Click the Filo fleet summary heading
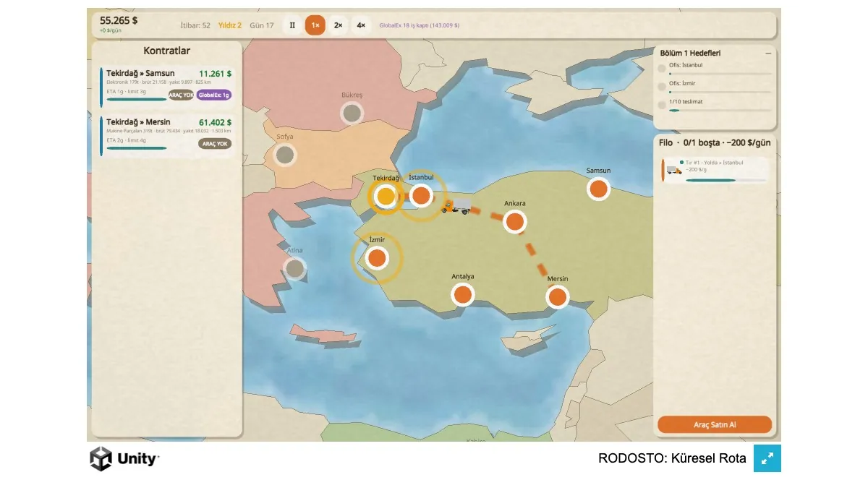This screenshot has width=868, height=480. pyautogui.click(x=715, y=143)
